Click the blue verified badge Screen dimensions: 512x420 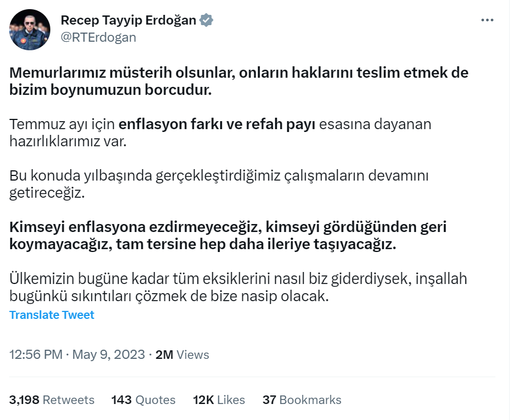pos(207,21)
